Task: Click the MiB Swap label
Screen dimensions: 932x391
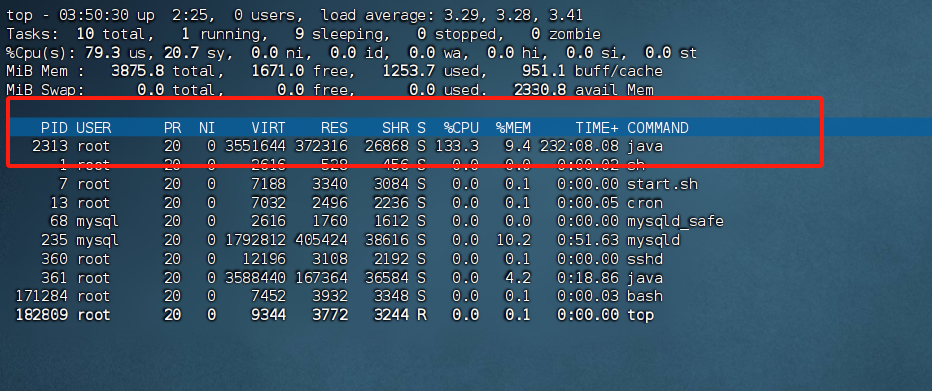Action: [x=45, y=90]
